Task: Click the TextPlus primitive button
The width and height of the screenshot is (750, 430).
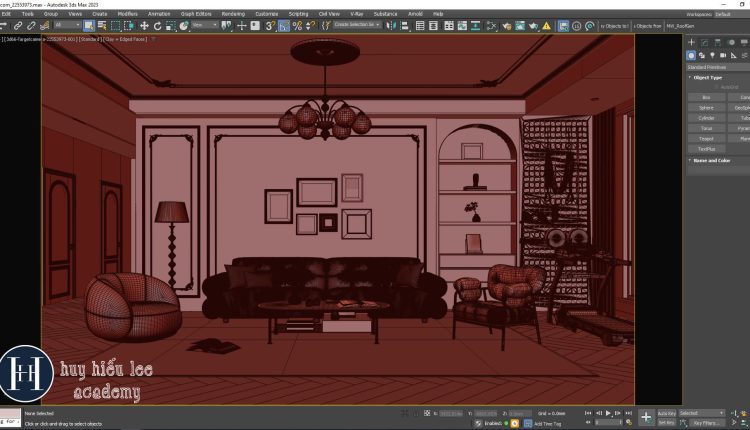Action: pos(706,149)
